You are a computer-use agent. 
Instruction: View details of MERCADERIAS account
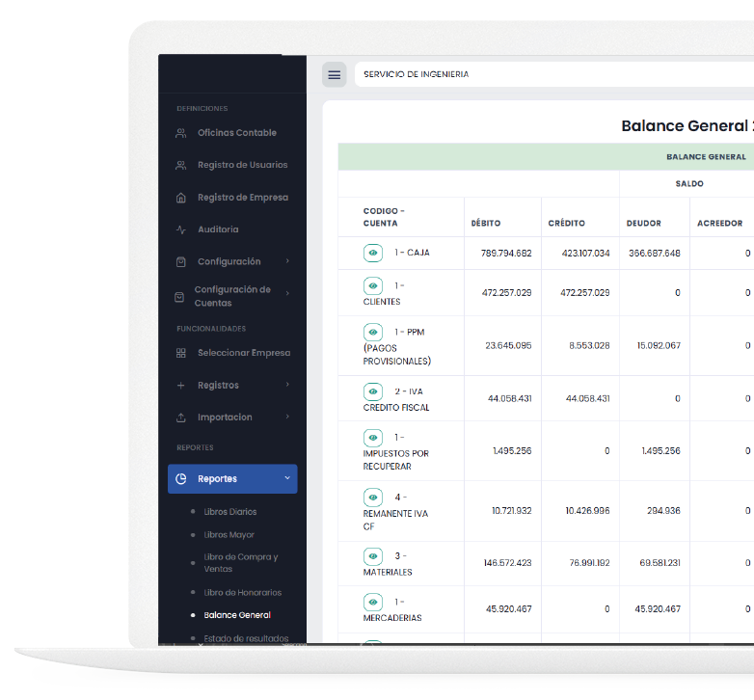373,603
